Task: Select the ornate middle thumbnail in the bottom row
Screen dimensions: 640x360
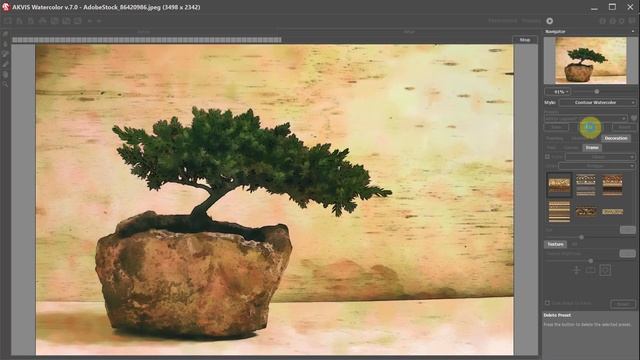Action: click(586, 211)
